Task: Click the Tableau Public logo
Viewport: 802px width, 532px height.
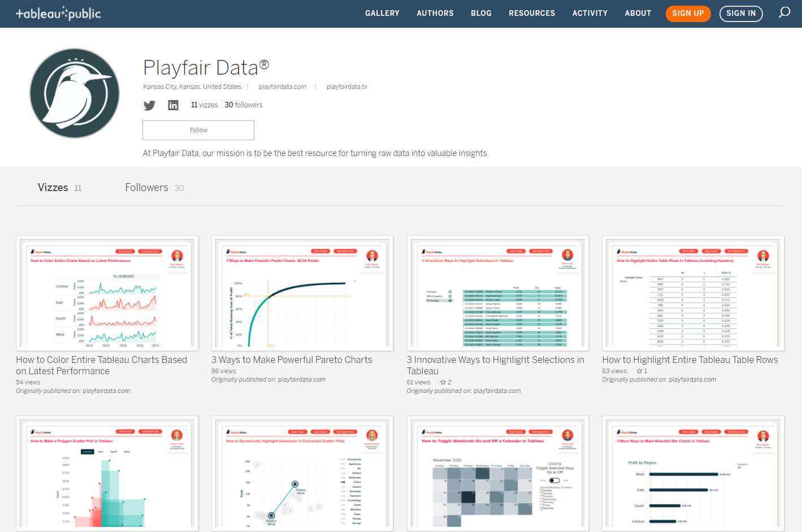Action: click(58, 13)
